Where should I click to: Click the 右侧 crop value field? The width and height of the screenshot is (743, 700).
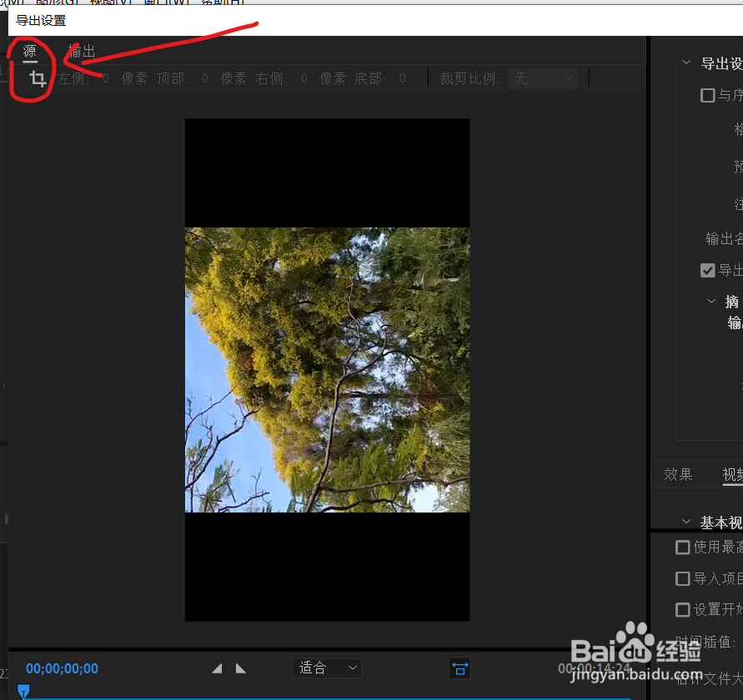coord(304,78)
